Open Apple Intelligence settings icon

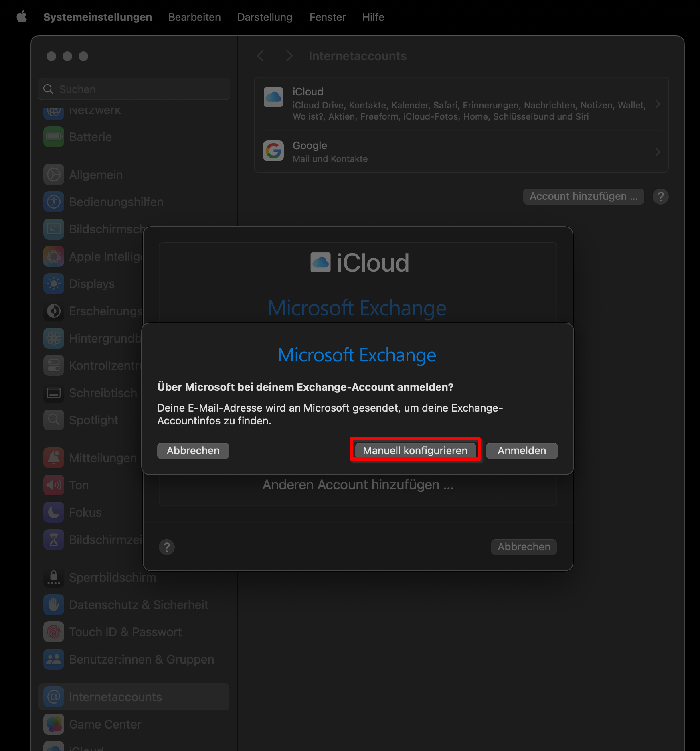tap(54, 256)
